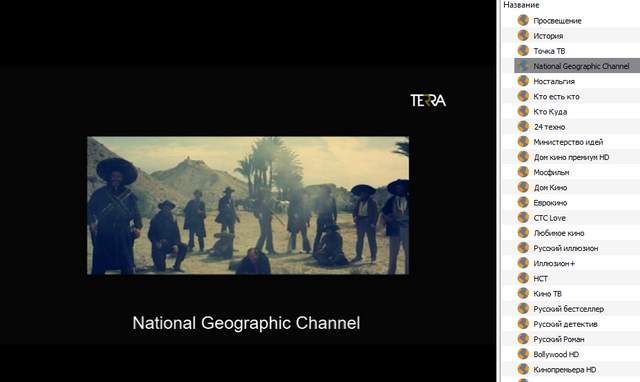Click the icon next to Дом кино премиум HD
The width and height of the screenshot is (640, 382).
523,156
